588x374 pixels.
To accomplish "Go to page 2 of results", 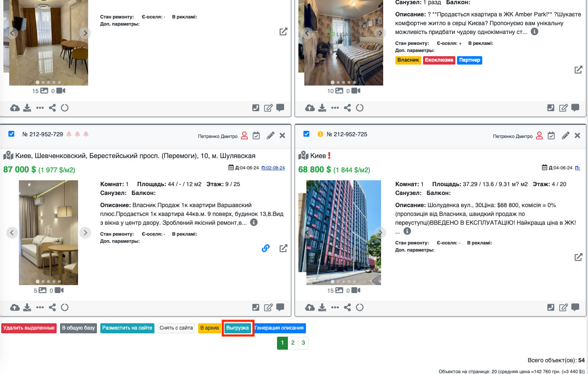I will point(293,343).
